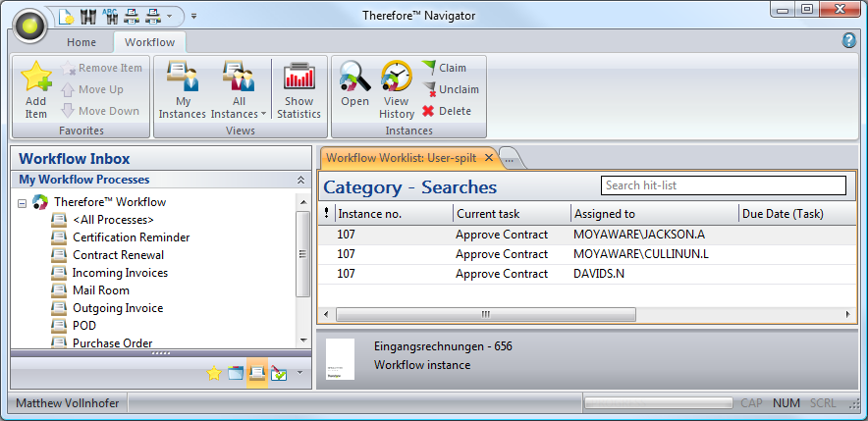Open Customize Quick Access Toolbar menu
The image size is (868, 421).
(x=193, y=16)
